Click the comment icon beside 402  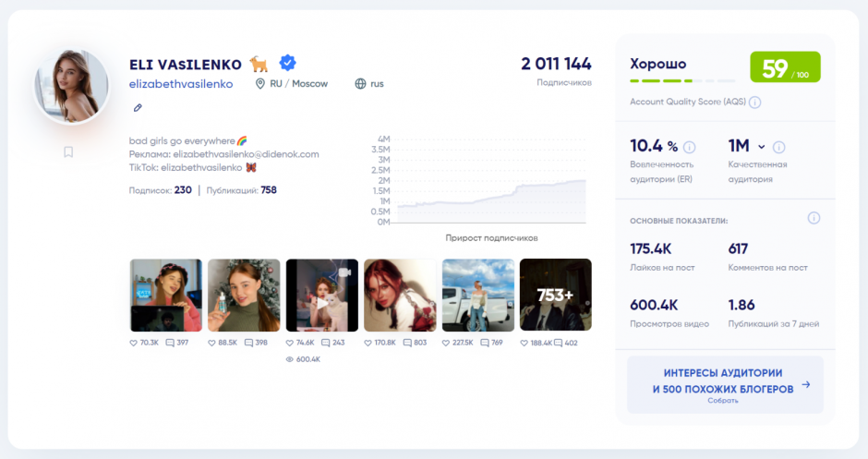558,344
